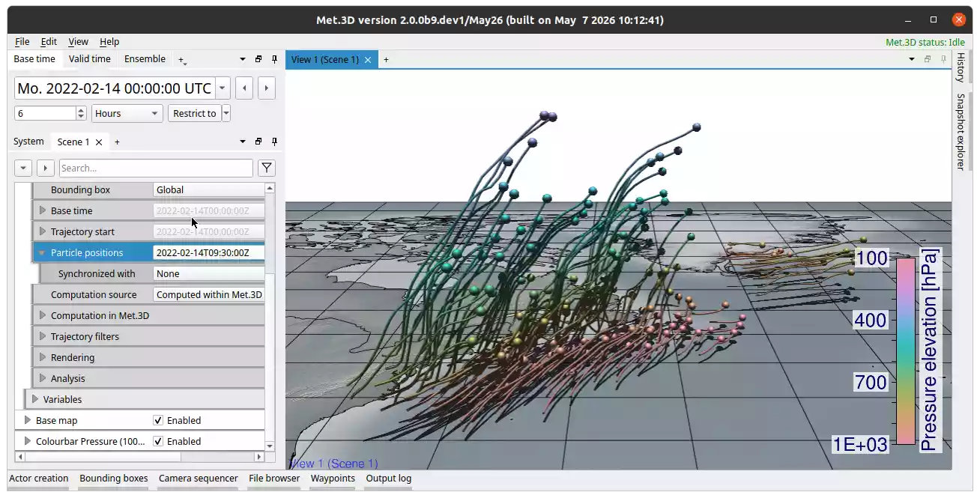Open the File browser panel
980x498 pixels.
coord(274,479)
